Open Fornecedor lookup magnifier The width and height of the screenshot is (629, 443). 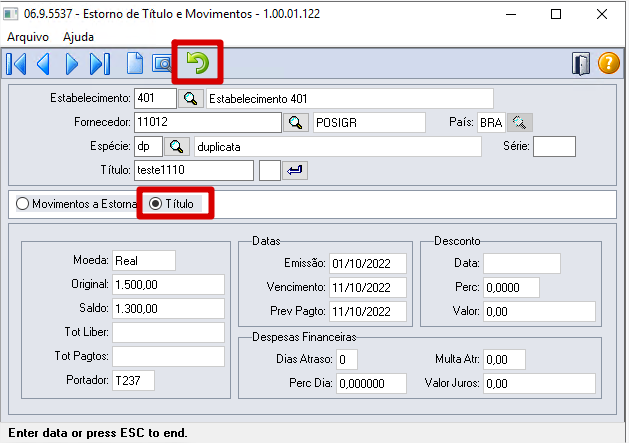click(296, 122)
